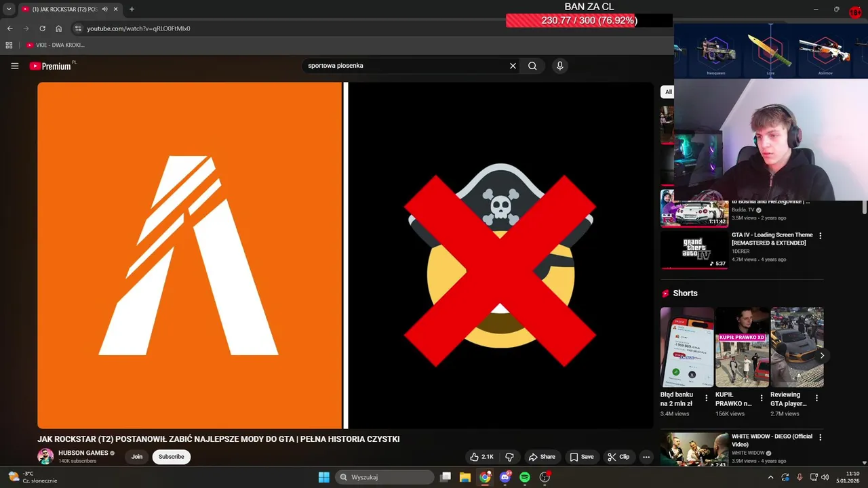
Task: Open HUBSON GAMES channel avatar
Action: [45, 456]
